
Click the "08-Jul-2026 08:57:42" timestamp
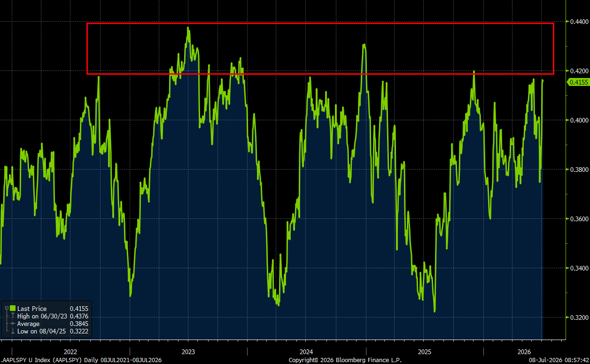pyautogui.click(x=559, y=360)
